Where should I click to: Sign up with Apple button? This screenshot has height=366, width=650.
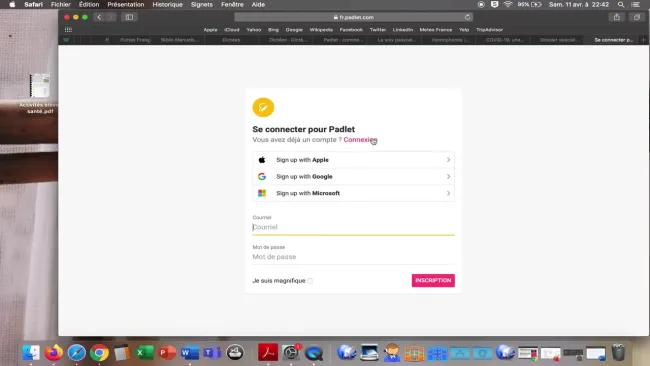(x=353, y=160)
